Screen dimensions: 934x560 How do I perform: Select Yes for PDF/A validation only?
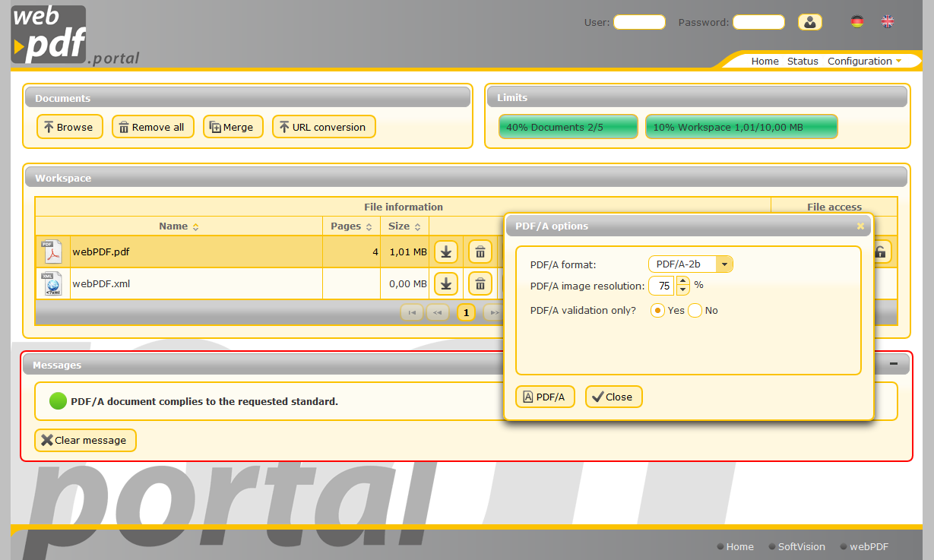pyautogui.click(x=657, y=310)
